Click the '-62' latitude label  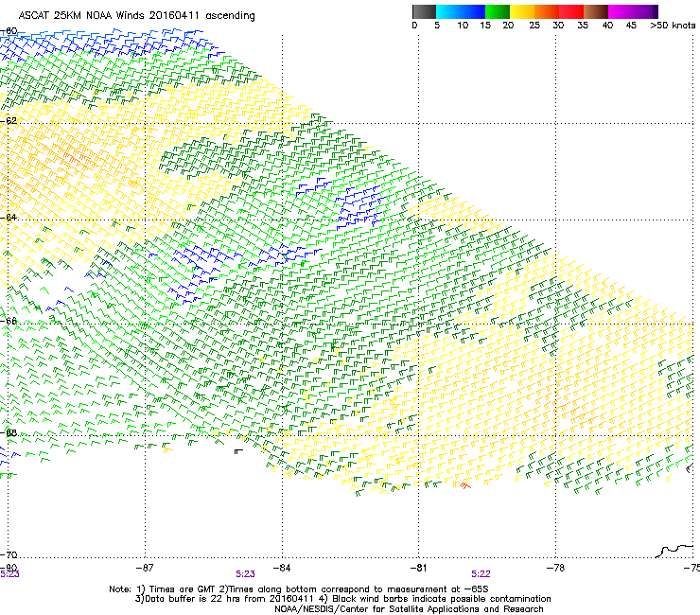pos(9,121)
